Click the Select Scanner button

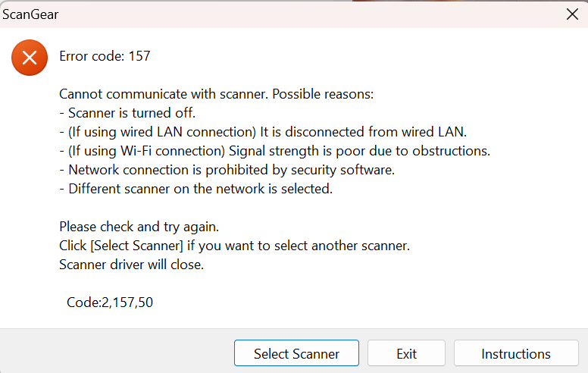[296, 353]
